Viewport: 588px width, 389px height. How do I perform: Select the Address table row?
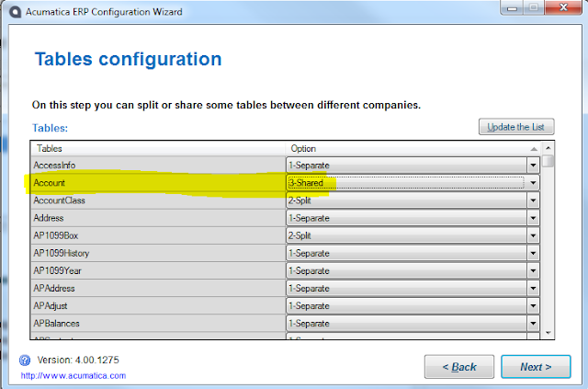point(158,218)
